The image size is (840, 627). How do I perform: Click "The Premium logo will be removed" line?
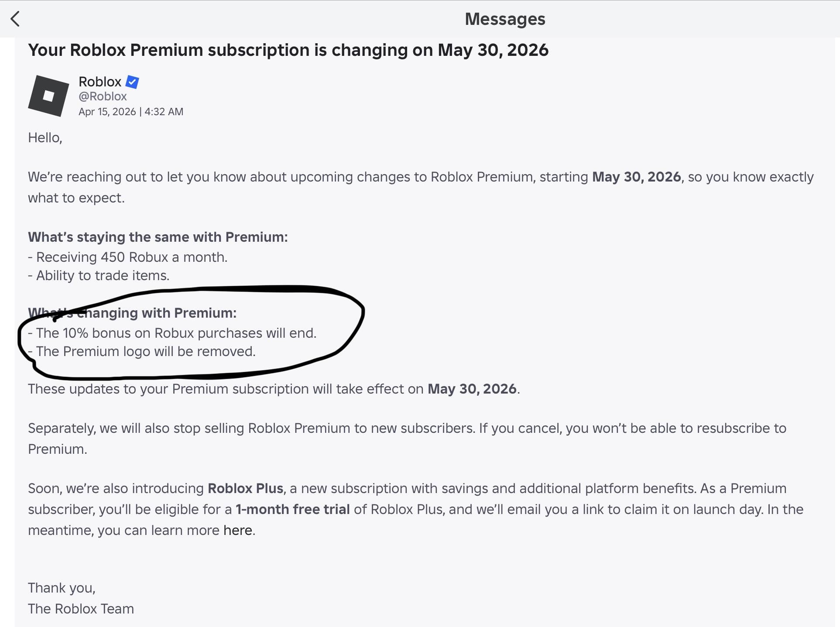[142, 351]
